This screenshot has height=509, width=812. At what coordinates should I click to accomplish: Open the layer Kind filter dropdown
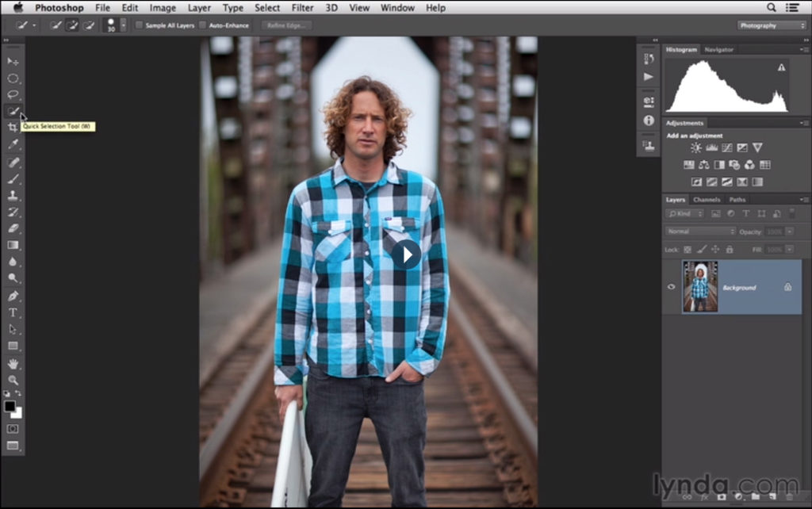684,213
